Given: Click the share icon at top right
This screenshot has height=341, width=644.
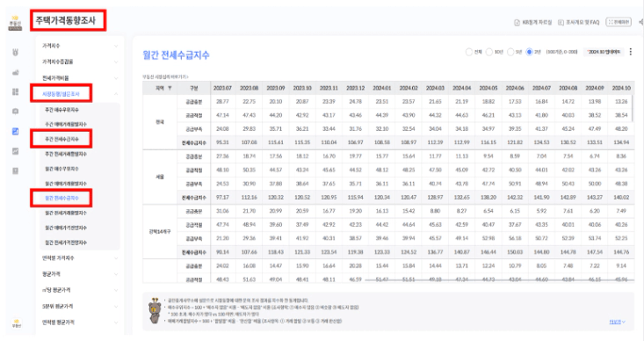Looking at the screenshot, I should 640,22.
